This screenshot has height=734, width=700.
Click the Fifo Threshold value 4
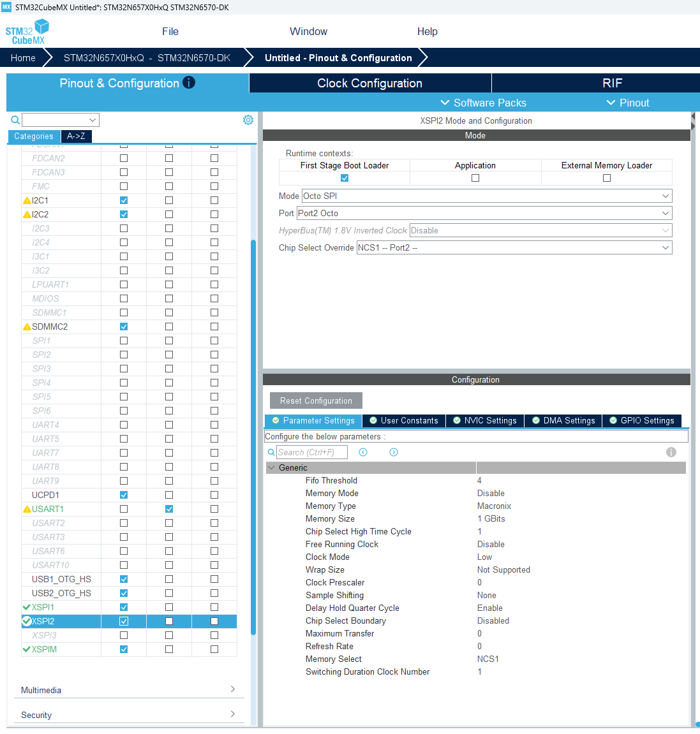(x=479, y=480)
